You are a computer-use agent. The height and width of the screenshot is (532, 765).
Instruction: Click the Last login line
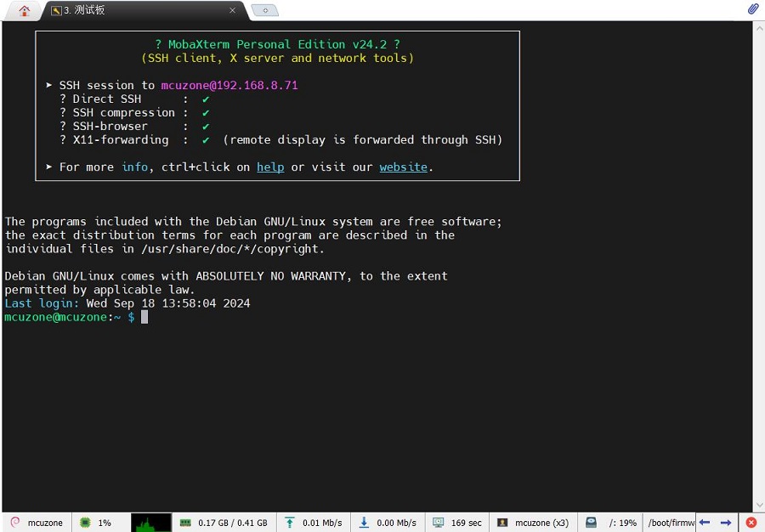pos(127,303)
